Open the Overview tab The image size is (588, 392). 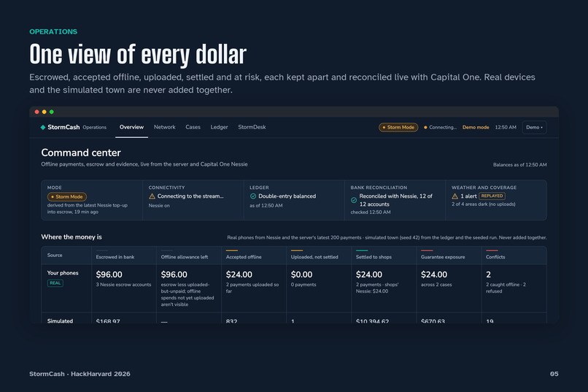click(x=131, y=127)
